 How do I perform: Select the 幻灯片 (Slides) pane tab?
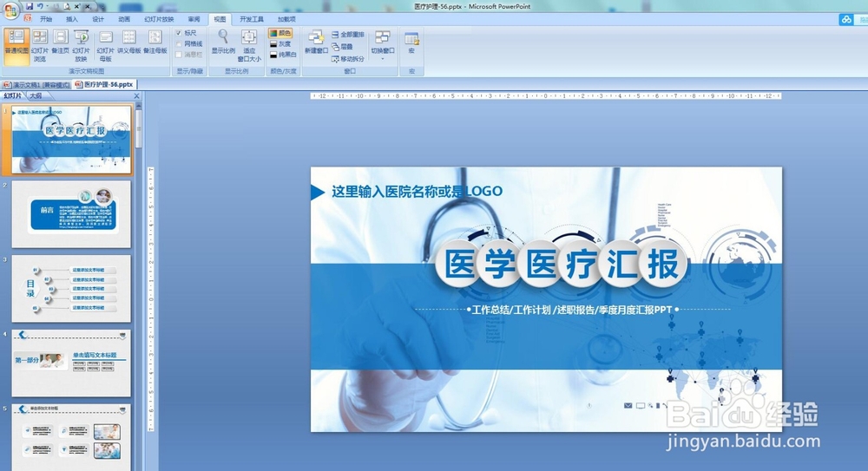tap(13, 95)
